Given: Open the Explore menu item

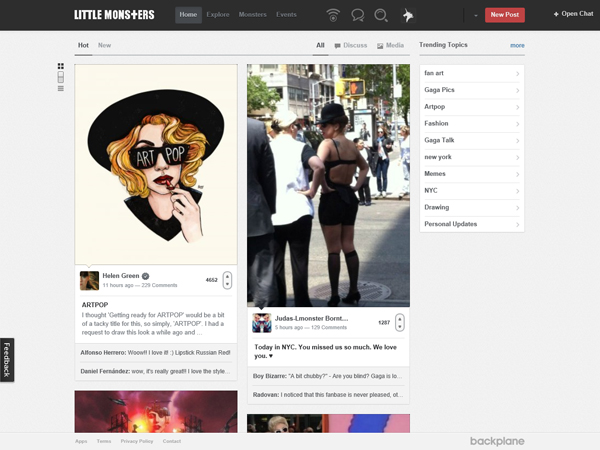Looking at the screenshot, I should tap(217, 15).
